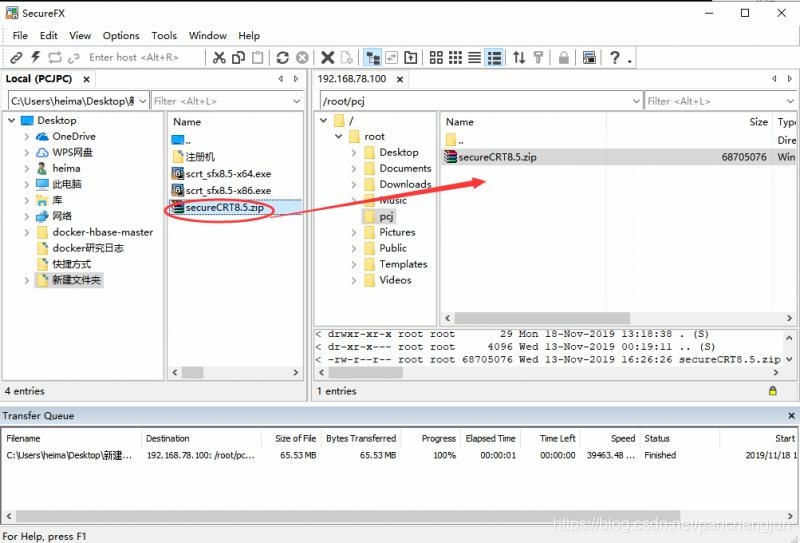Click the Cut scissors icon

click(x=219, y=58)
